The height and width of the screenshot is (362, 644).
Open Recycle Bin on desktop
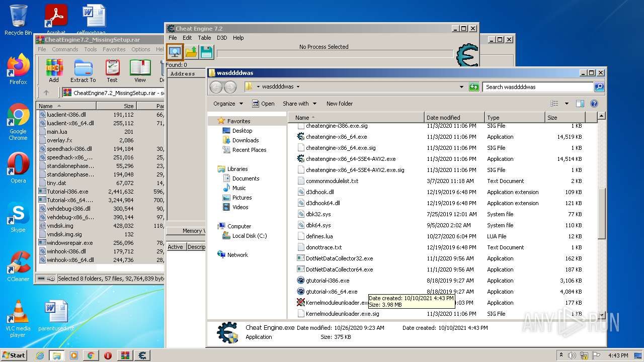coord(18,20)
